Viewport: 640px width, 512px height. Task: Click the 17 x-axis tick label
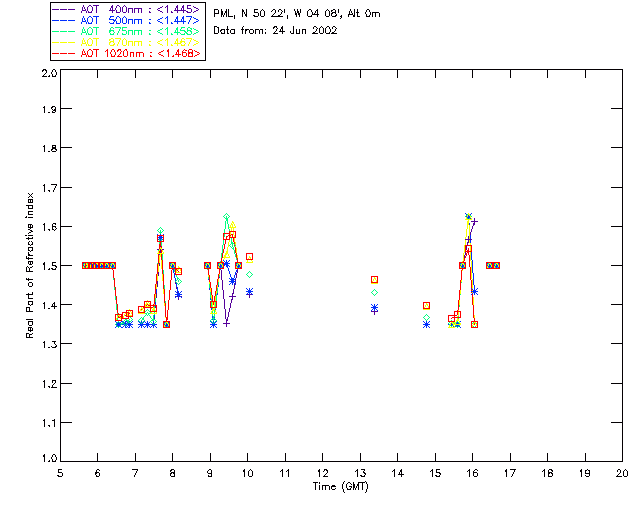point(510,473)
